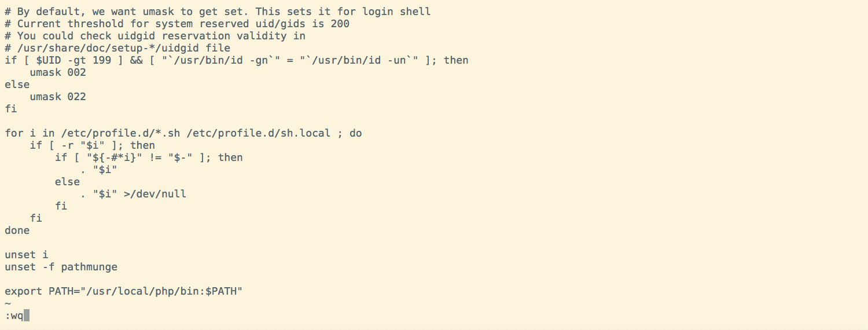Click the "umask 002" line

[x=58, y=72]
